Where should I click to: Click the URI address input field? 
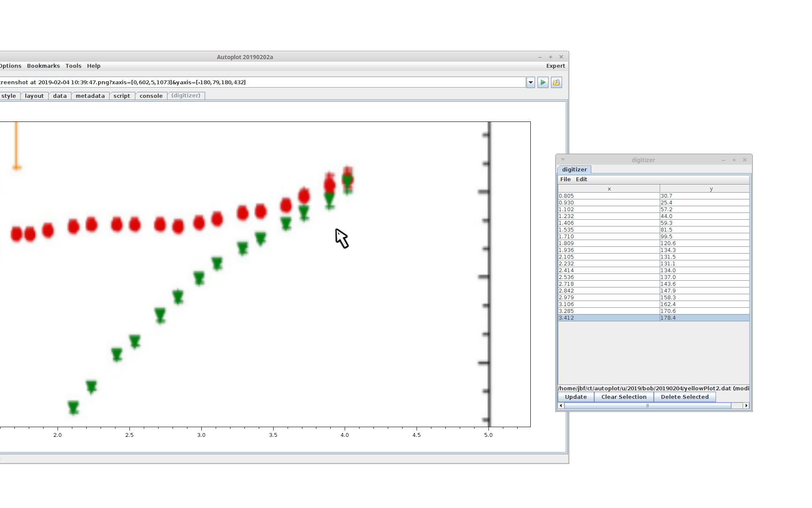[262, 83]
